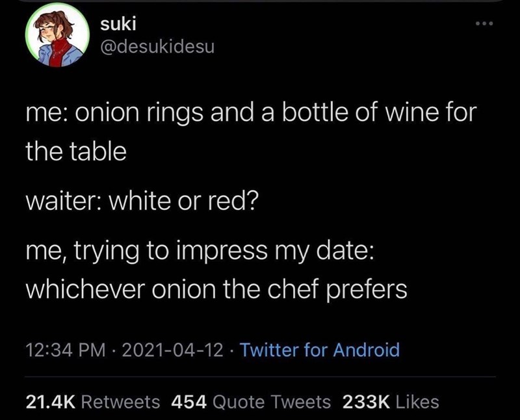This screenshot has height=420, width=520.
Task: Click the engagement stats row
Action: pyautogui.click(x=234, y=401)
